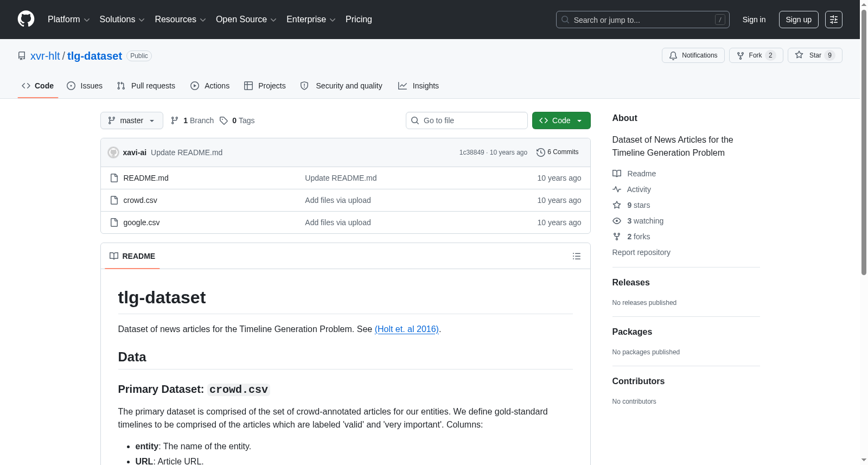Click the Packages heading link
This screenshot has height=465, width=868.
pyautogui.click(x=632, y=332)
